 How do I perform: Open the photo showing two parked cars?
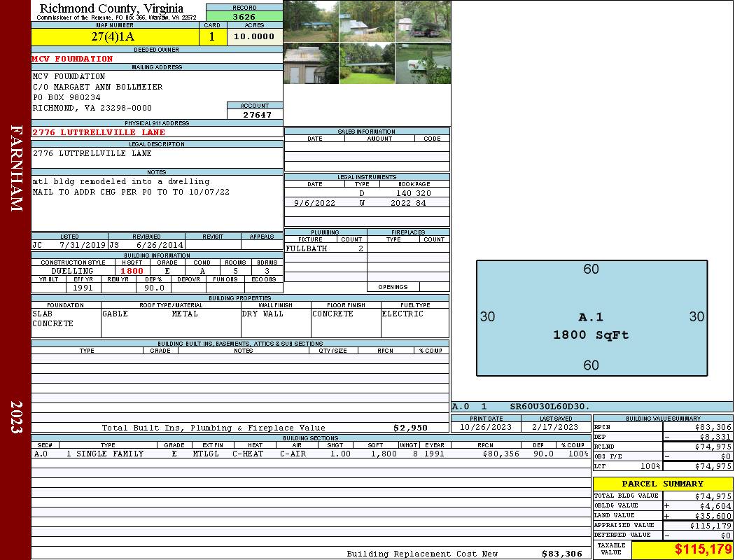click(423, 22)
